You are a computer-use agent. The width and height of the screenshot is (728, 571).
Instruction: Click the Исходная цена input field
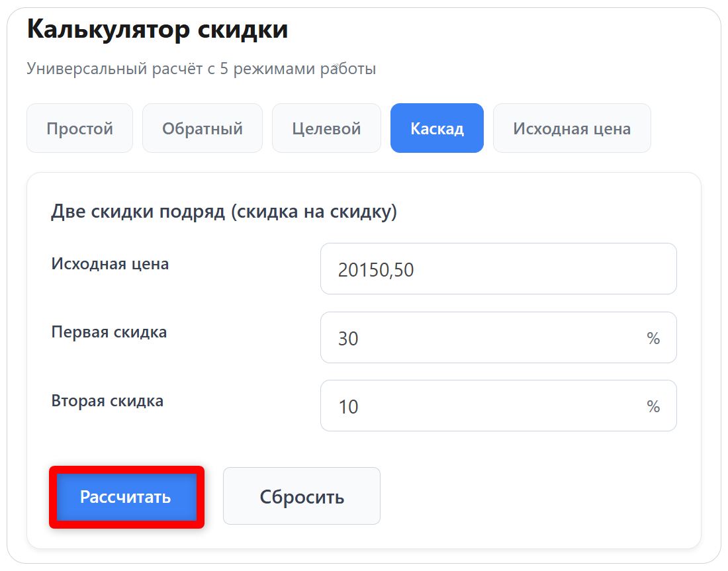coord(498,268)
